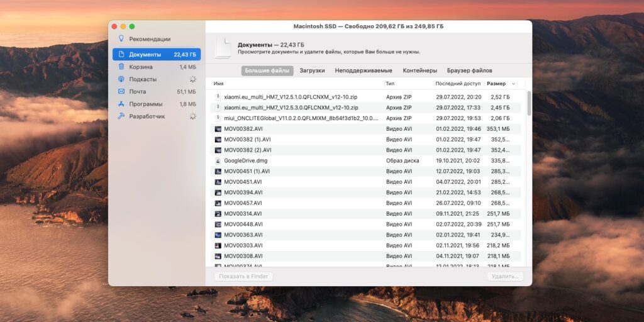Click the 218,2 МБ size value
This screenshot has width=644, height=322.
point(498,246)
